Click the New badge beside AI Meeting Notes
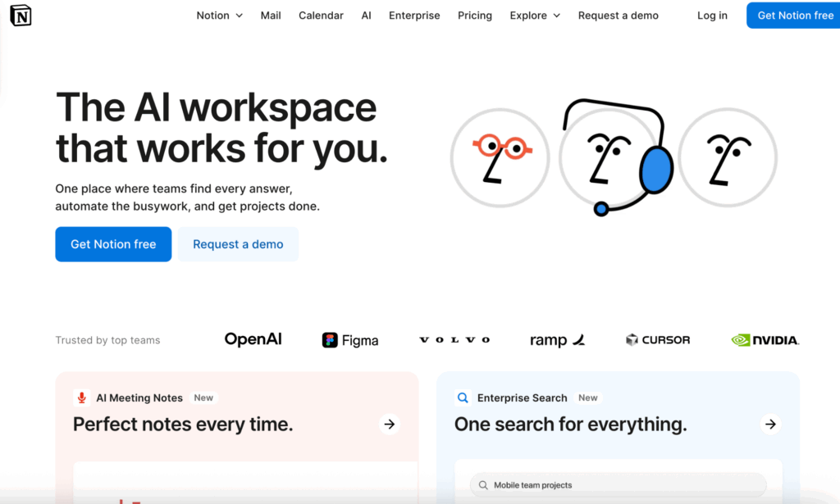This screenshot has height=504, width=840. coord(203,397)
